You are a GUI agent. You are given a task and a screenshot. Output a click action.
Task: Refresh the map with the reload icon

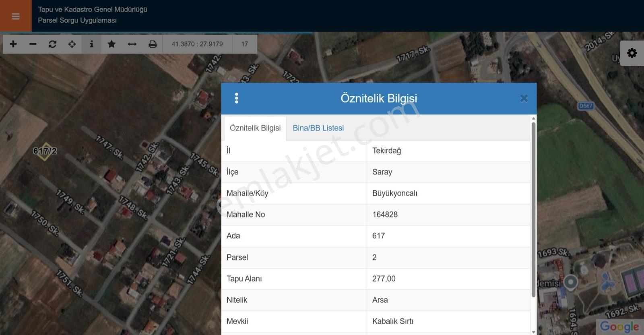52,44
